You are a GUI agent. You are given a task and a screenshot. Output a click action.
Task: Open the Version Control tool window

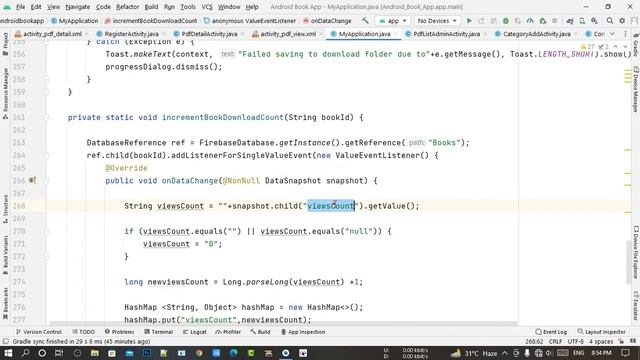(x=38, y=332)
